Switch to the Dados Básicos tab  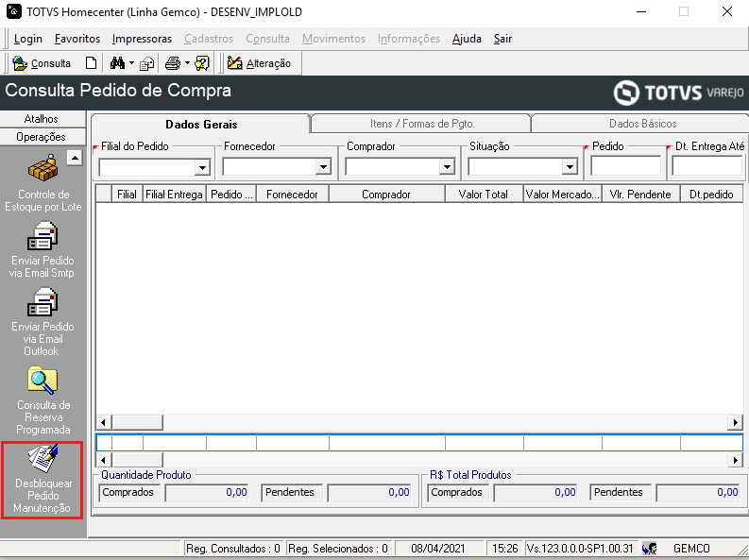tap(642, 124)
